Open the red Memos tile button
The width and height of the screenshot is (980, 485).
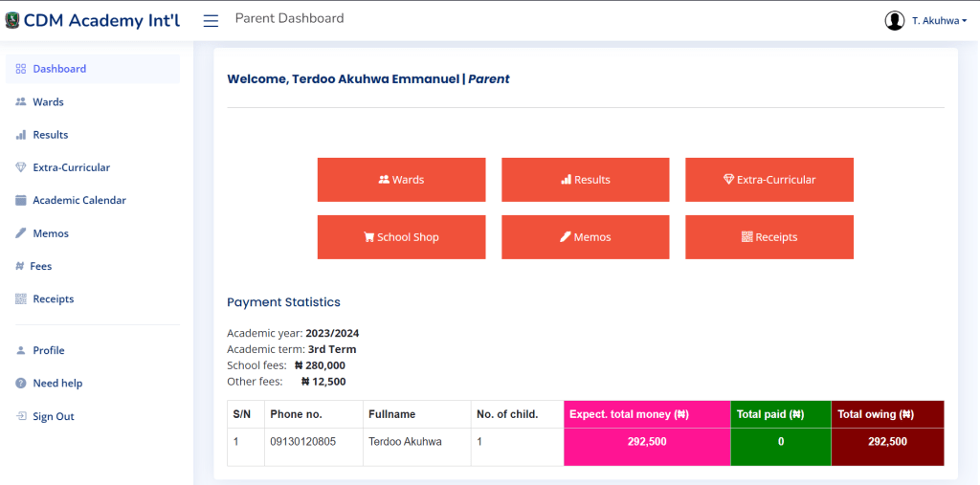(585, 237)
